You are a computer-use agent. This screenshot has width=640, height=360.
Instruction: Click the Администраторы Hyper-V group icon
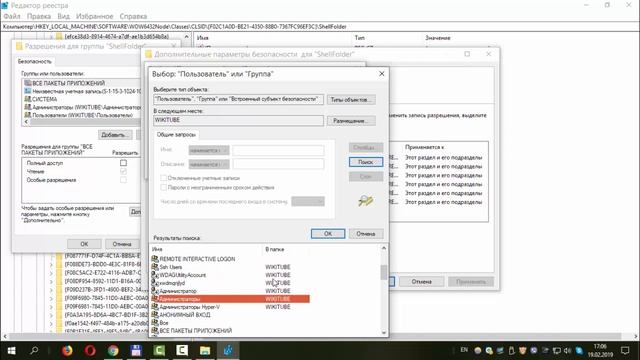tap(155, 307)
